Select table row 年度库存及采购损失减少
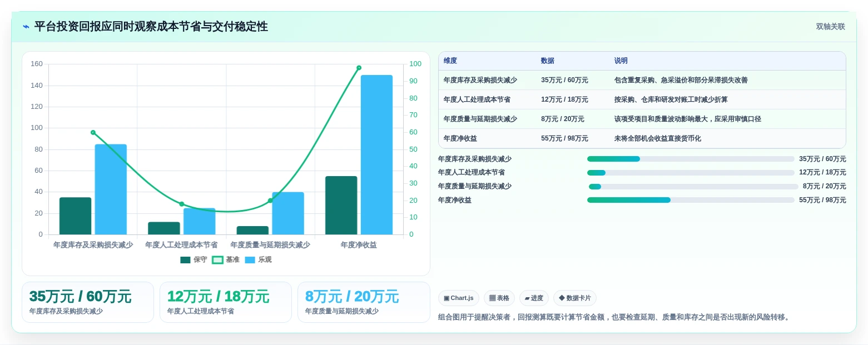 click(642, 80)
